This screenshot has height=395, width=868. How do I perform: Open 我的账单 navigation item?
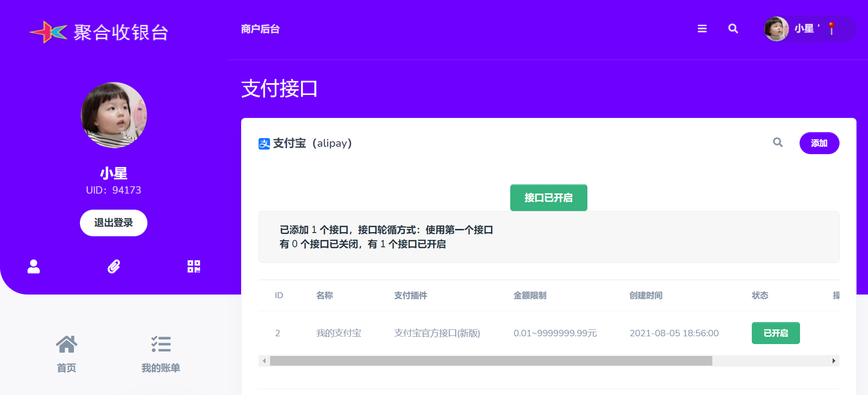pos(161,353)
